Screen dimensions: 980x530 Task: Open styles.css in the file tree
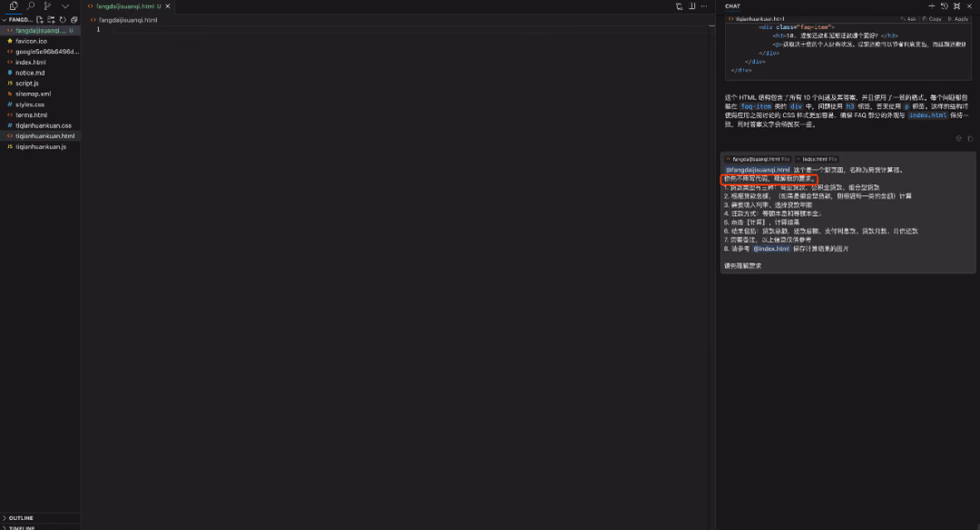click(30, 104)
